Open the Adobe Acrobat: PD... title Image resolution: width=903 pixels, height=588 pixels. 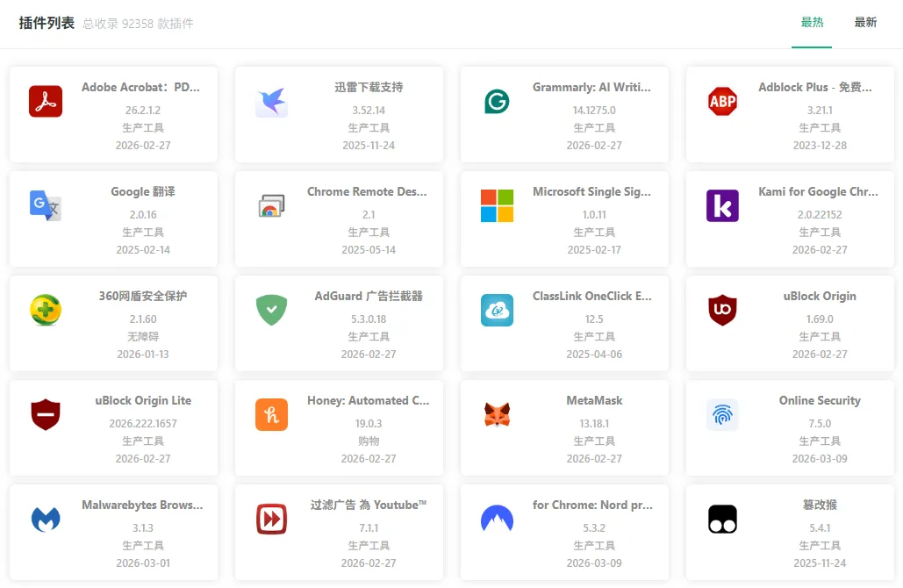point(140,87)
